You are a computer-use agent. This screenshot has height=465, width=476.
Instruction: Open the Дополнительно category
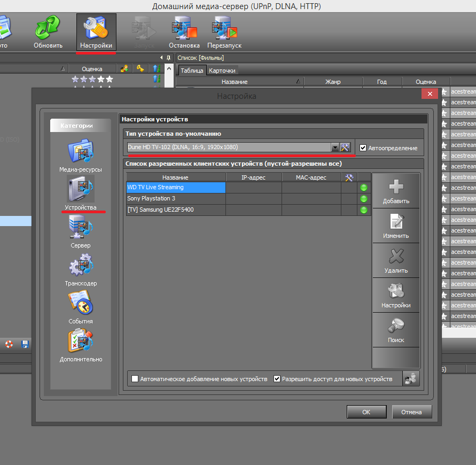[81, 342]
